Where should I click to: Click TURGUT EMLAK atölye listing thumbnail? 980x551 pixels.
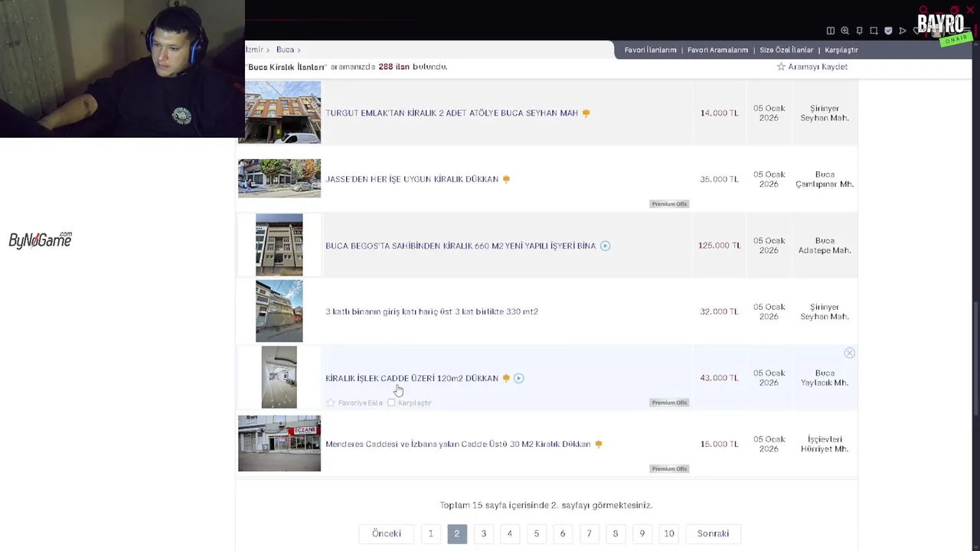pyautogui.click(x=279, y=112)
